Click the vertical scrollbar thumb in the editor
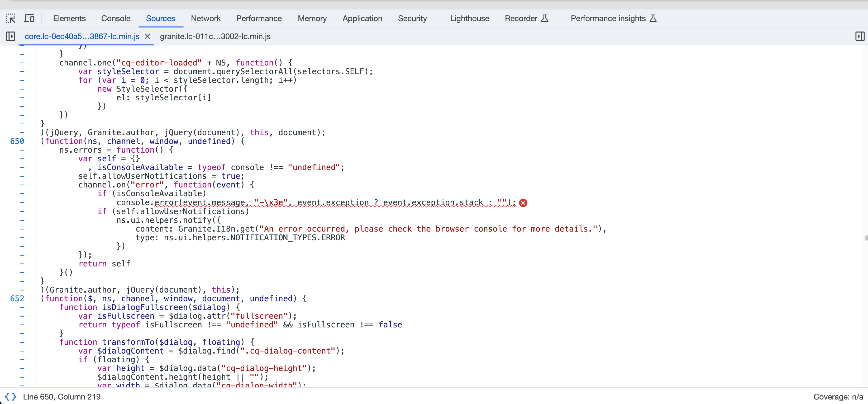Screen dimensions: 868x404 point(866,238)
